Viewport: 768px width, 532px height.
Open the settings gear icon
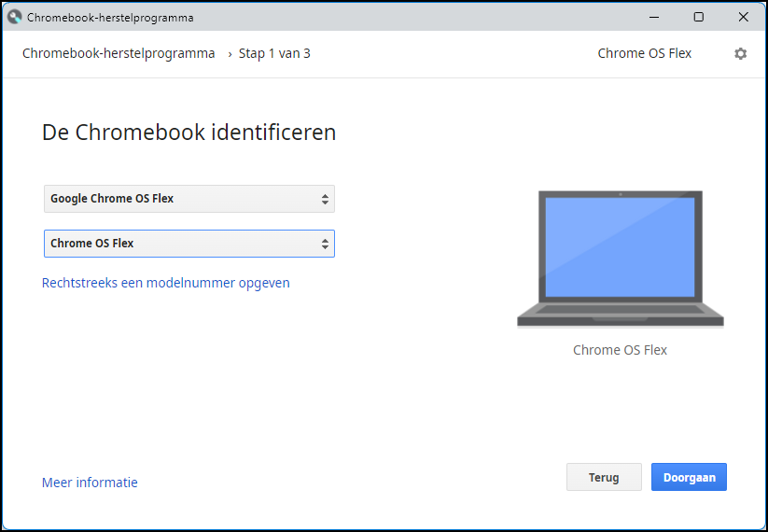click(x=740, y=53)
